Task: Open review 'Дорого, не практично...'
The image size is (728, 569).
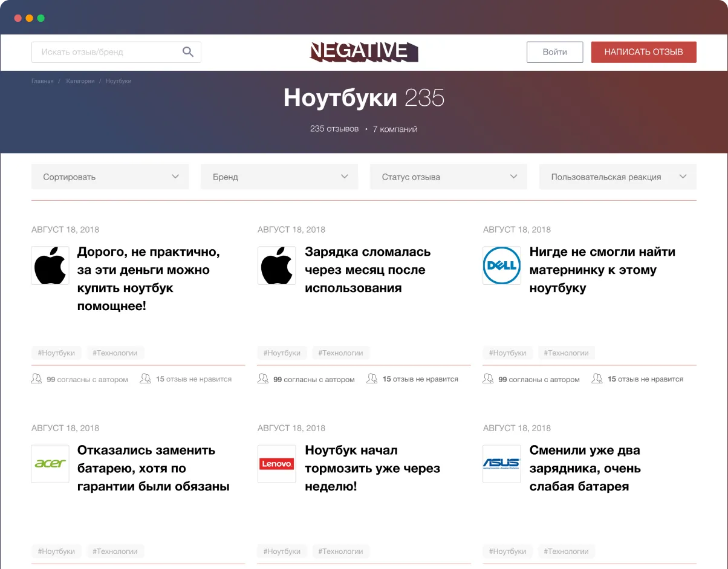Action: (149, 279)
